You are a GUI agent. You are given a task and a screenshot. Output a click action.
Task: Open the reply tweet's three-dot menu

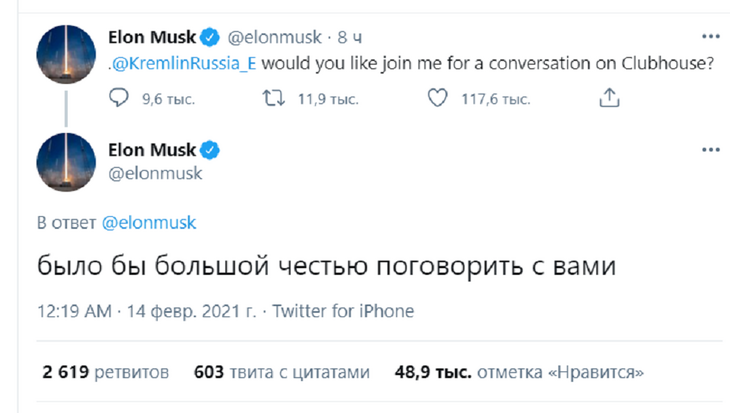(x=711, y=149)
